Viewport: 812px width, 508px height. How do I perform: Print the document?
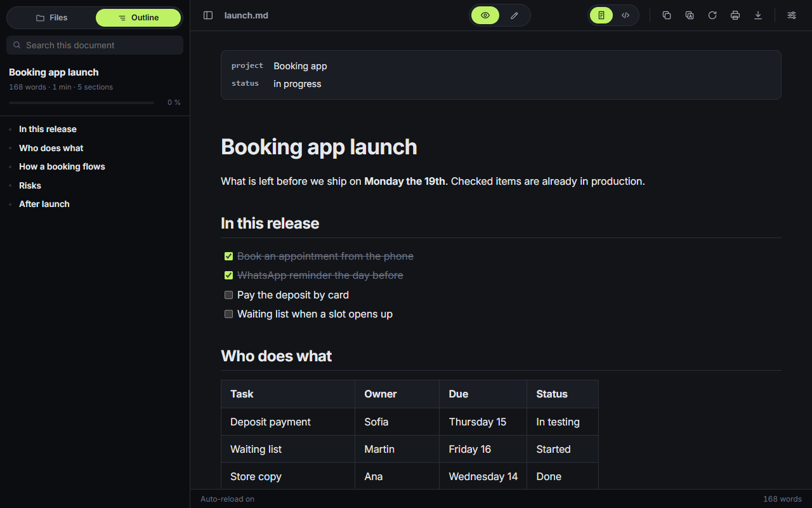735,15
